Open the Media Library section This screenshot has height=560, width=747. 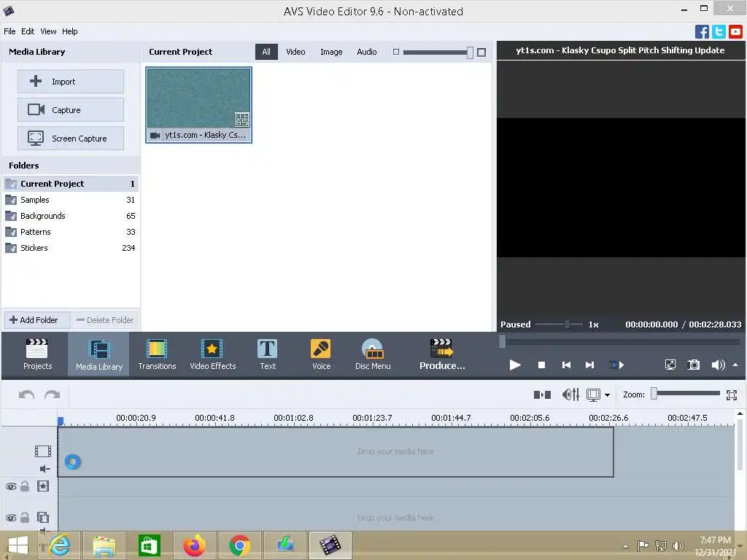[99, 354]
